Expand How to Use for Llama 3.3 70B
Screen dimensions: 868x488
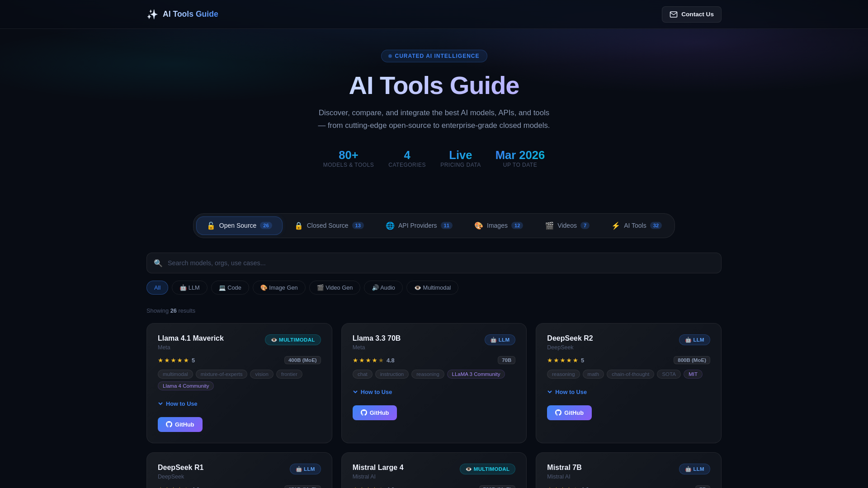click(373, 392)
